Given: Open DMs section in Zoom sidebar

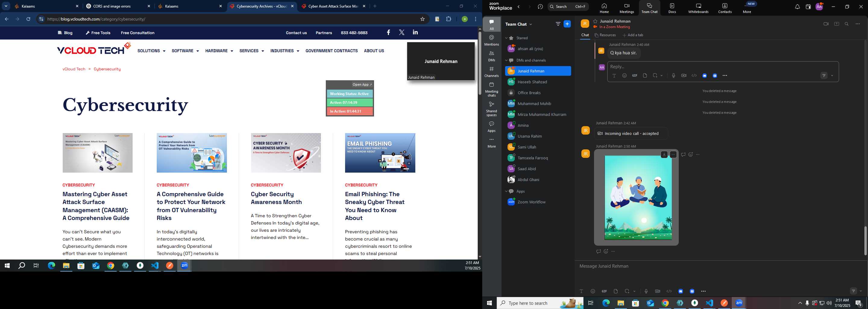Looking at the screenshot, I should pos(492,56).
